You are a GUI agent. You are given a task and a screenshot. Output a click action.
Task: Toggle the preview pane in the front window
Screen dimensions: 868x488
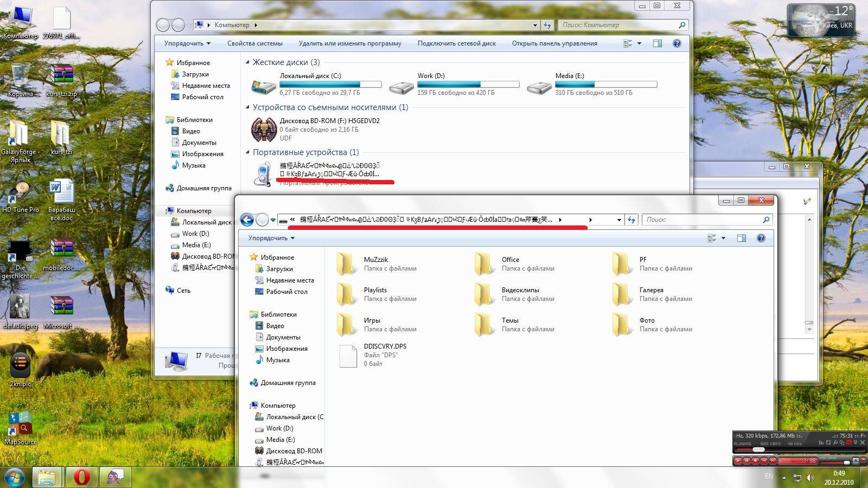pos(742,238)
